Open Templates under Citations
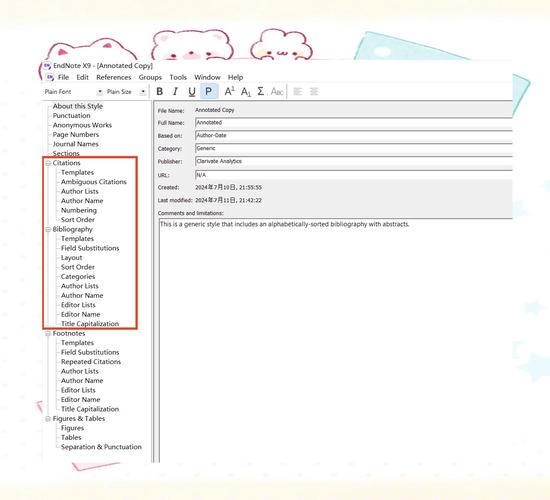Image resolution: width=550 pixels, height=500 pixels. [x=78, y=172]
